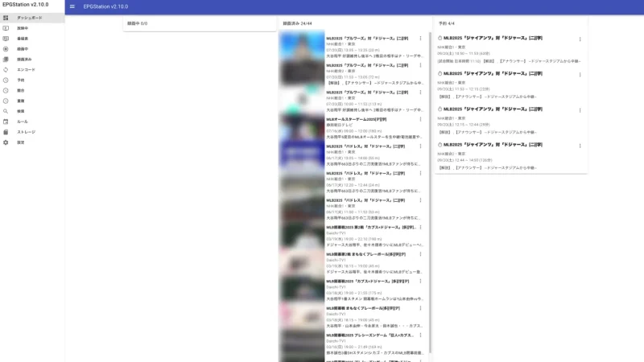Open the 番組表 program guide icon
The height and width of the screenshot is (362, 644).
click(x=6, y=39)
